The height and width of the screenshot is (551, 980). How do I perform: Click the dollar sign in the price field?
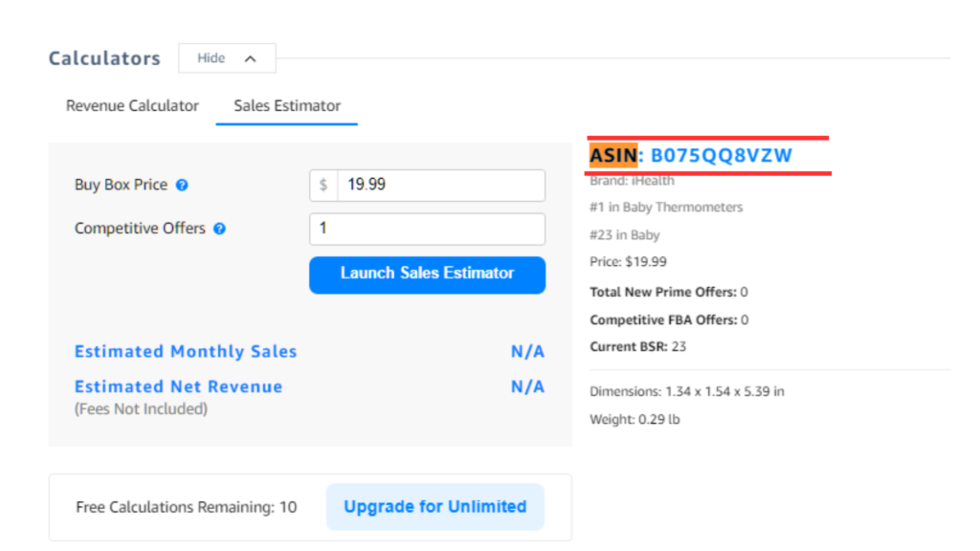pyautogui.click(x=323, y=185)
